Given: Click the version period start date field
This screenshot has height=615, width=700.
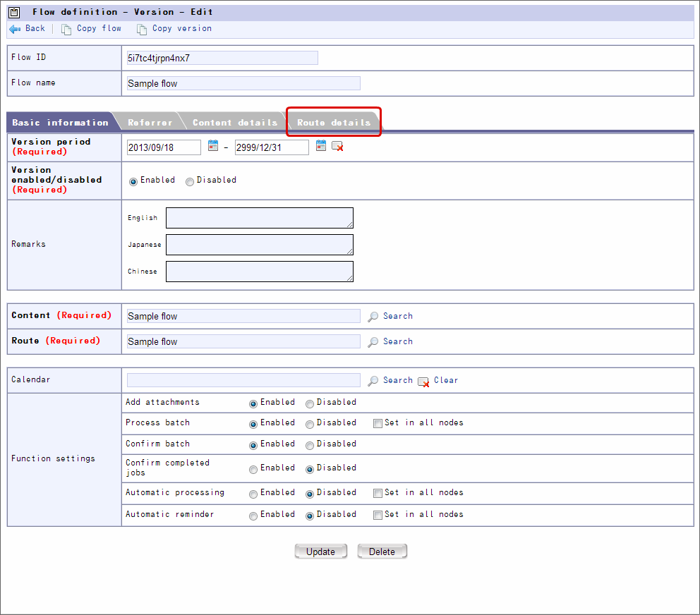Looking at the screenshot, I should pos(164,147).
